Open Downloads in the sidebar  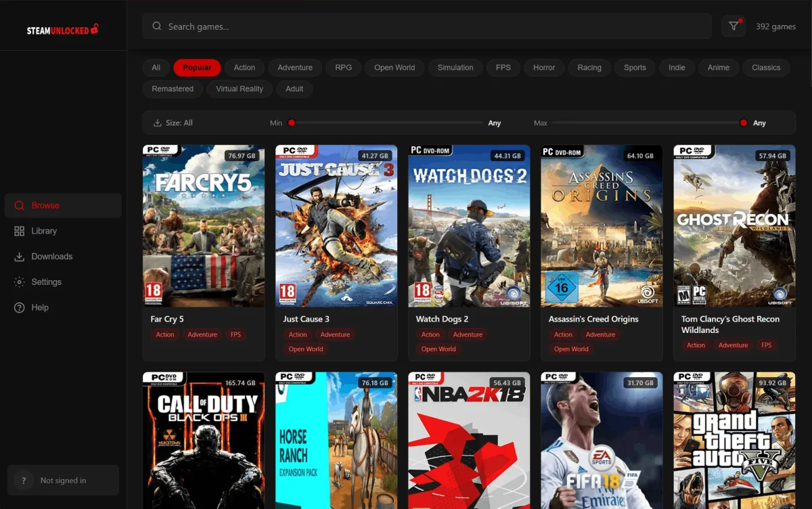[63, 257]
